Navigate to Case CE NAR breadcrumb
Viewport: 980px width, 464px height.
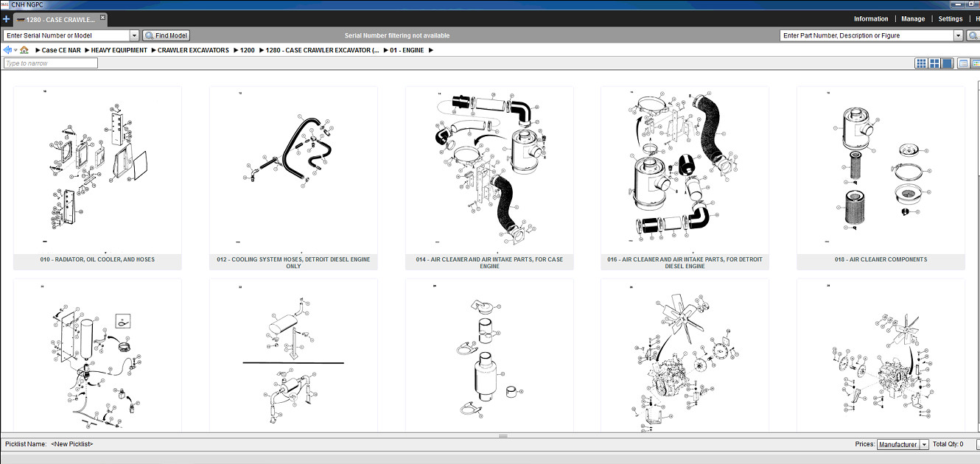click(x=61, y=50)
